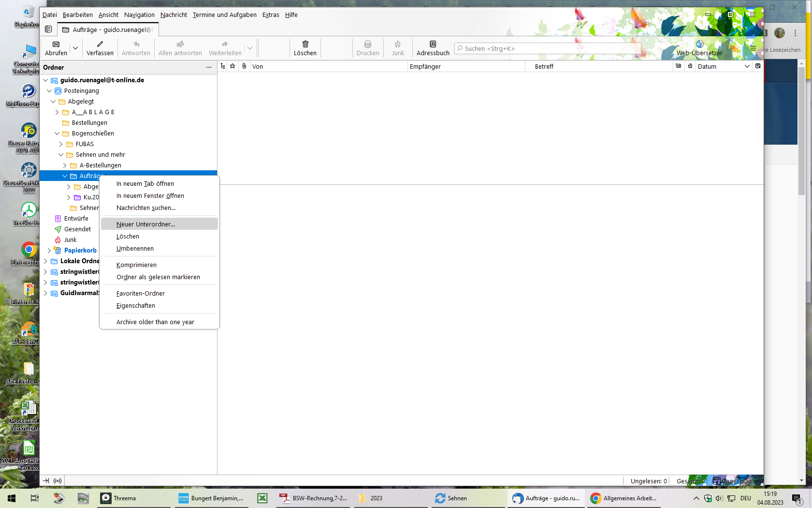
Task: Click the thread column header icon
Action: pyautogui.click(x=223, y=66)
